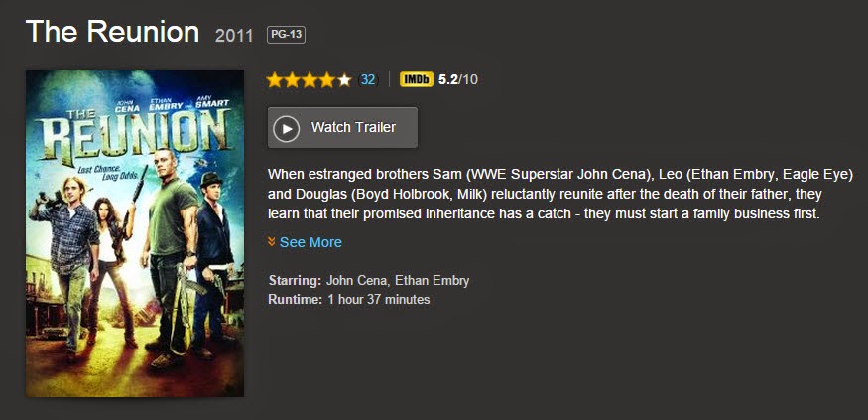Viewport: 868px width, 420px height.
Task: Open the 32 customer reviews link
Action: click(x=368, y=79)
